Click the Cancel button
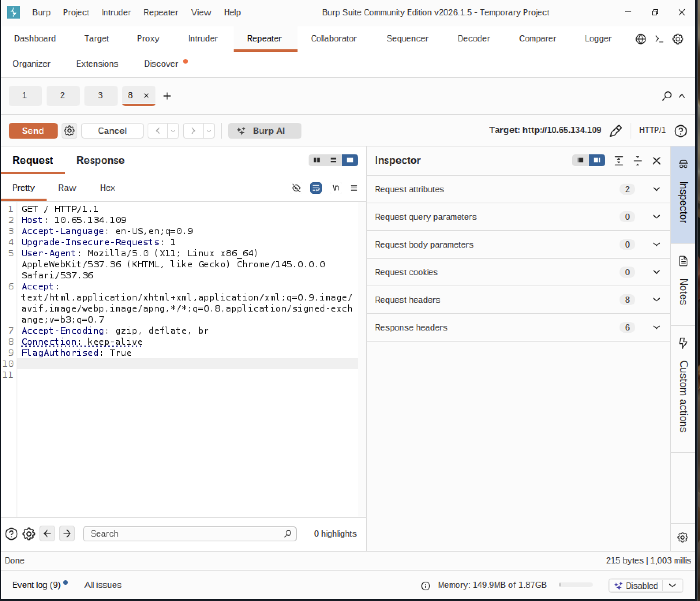Screen dimensions: 700x601 112,131
